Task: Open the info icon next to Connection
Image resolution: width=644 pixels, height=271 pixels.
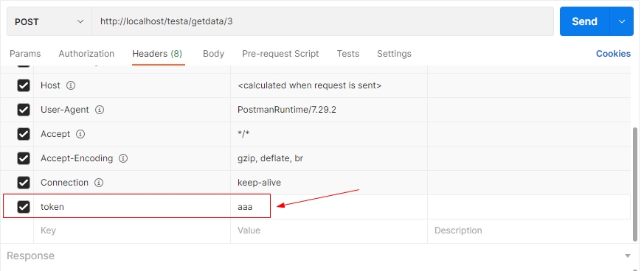Action: click(99, 183)
